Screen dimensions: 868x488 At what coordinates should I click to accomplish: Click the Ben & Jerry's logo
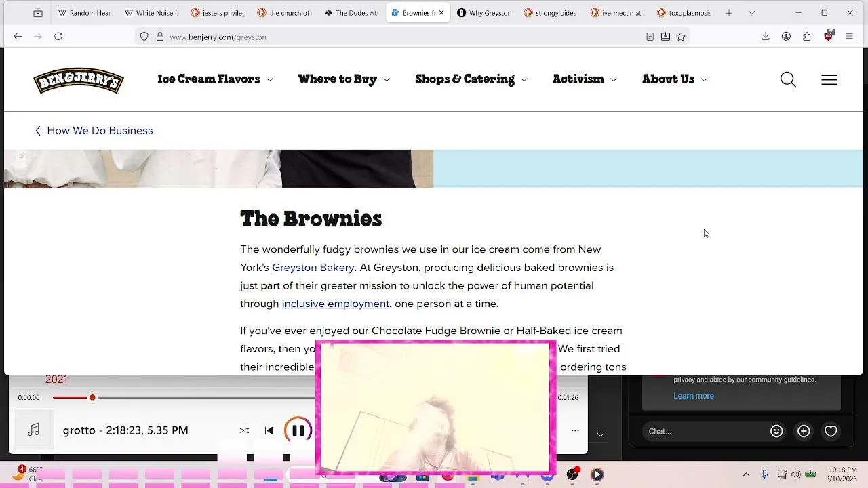79,80
